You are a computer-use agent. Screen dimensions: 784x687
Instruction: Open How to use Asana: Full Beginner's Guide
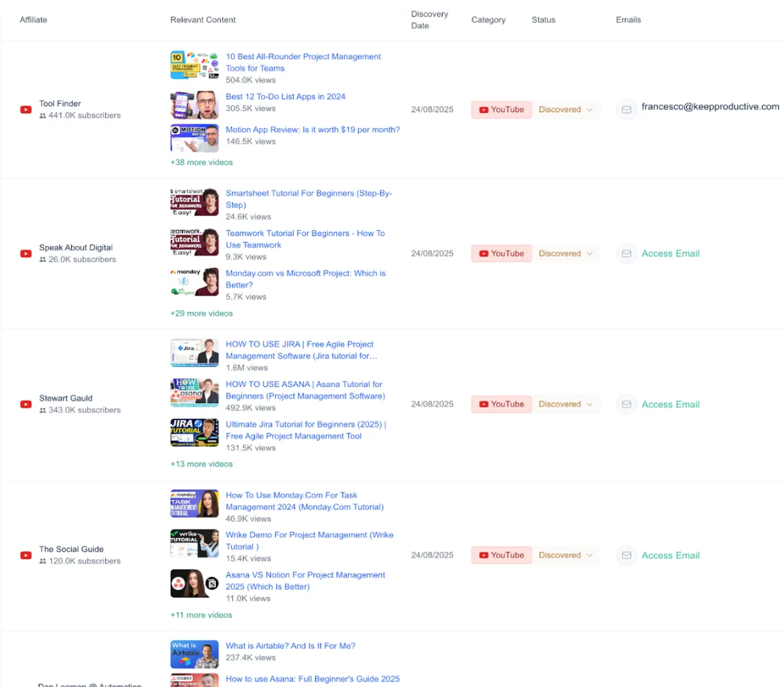tap(313, 679)
